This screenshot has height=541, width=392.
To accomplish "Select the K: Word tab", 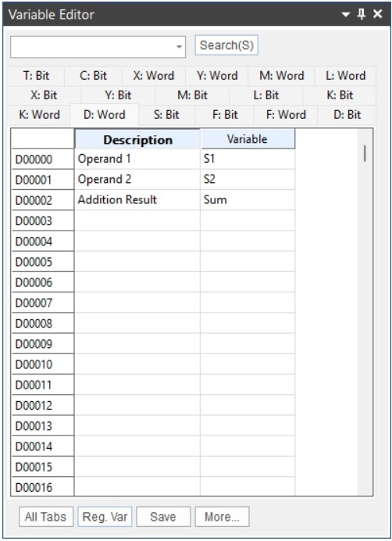I will pyautogui.click(x=39, y=115).
